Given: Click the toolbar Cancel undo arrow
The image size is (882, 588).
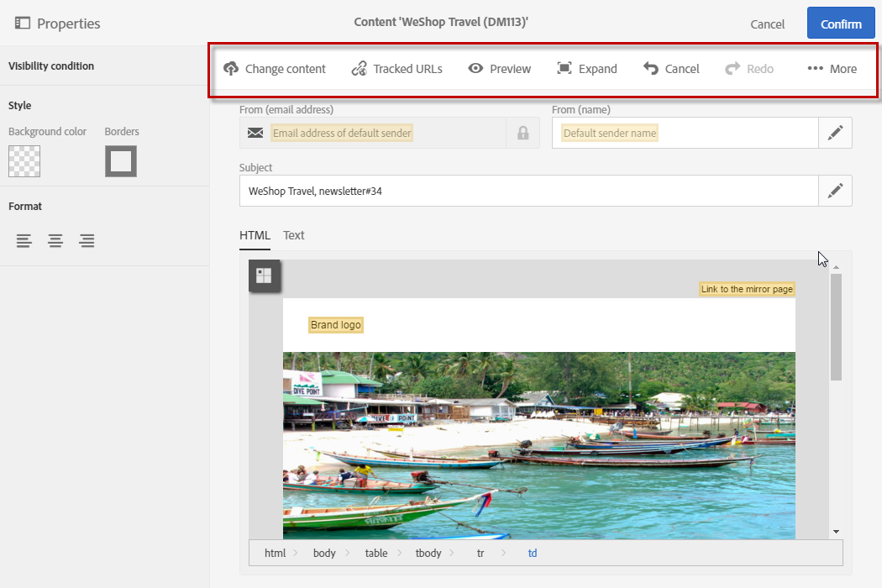Looking at the screenshot, I should tap(651, 69).
